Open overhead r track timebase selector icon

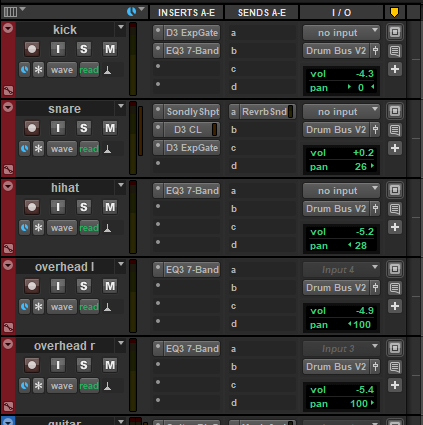[x=25, y=386]
